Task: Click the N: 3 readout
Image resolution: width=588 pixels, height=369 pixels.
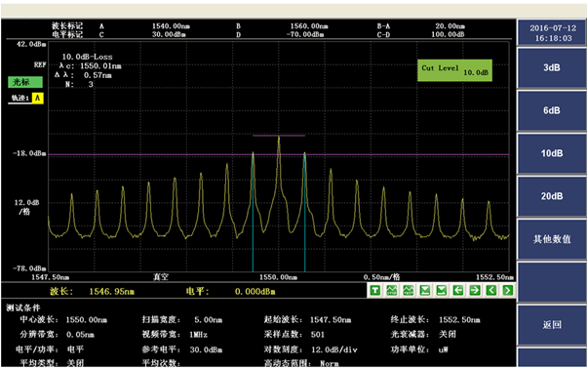Action: 79,84
